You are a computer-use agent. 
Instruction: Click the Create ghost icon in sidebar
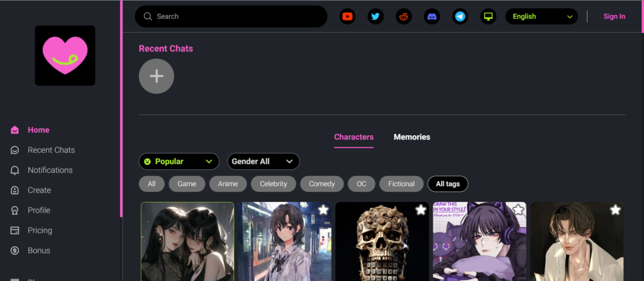point(15,190)
